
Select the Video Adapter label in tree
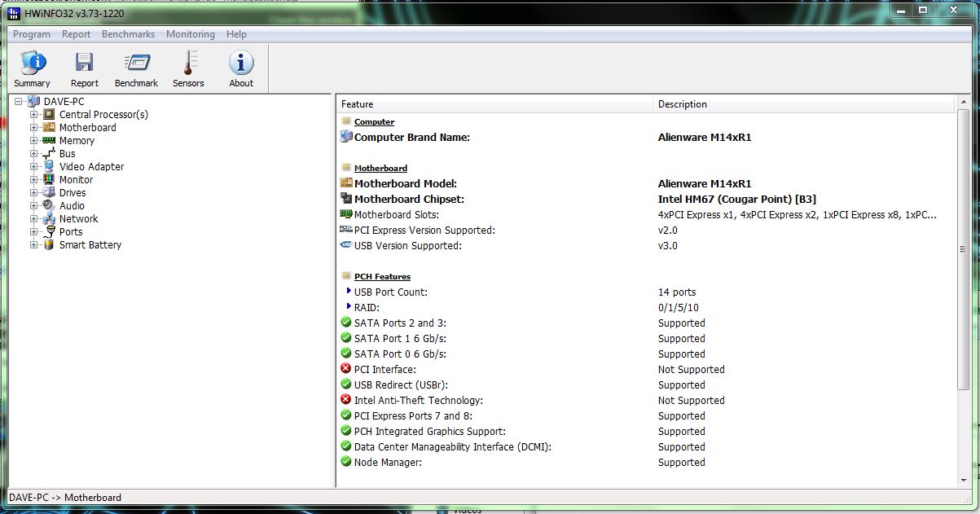click(x=91, y=167)
